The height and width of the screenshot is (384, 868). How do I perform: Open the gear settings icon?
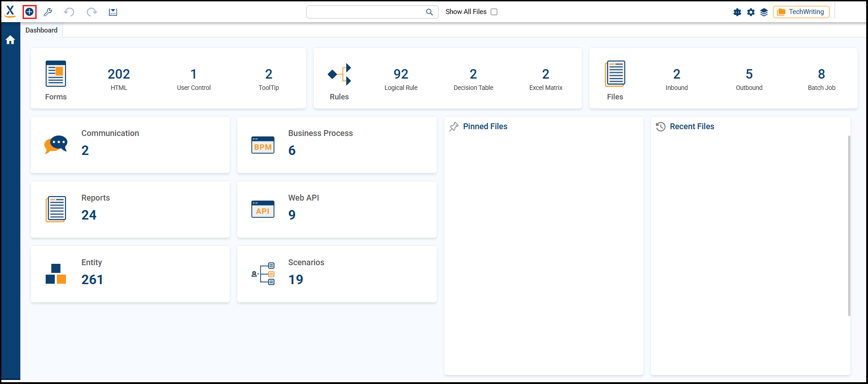(751, 12)
